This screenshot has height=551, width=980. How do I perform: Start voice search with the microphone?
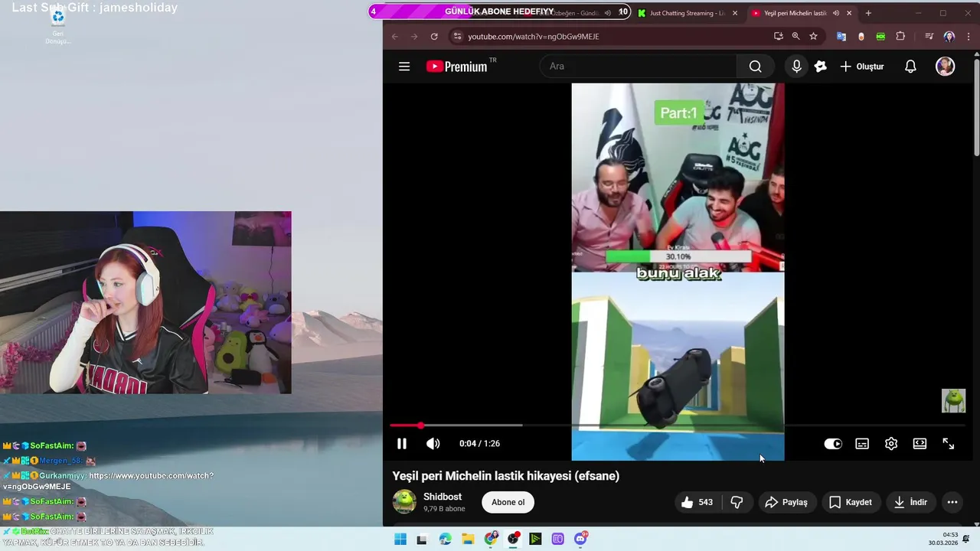coord(796,67)
